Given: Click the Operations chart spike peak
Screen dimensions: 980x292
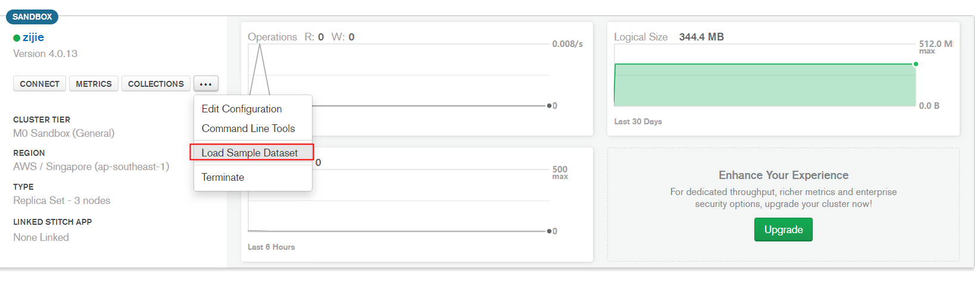Looking at the screenshot, I should (260, 46).
